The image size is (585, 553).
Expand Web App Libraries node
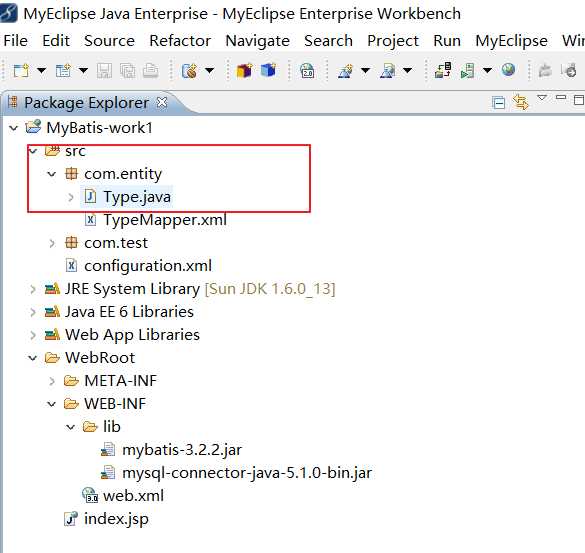(x=33, y=335)
